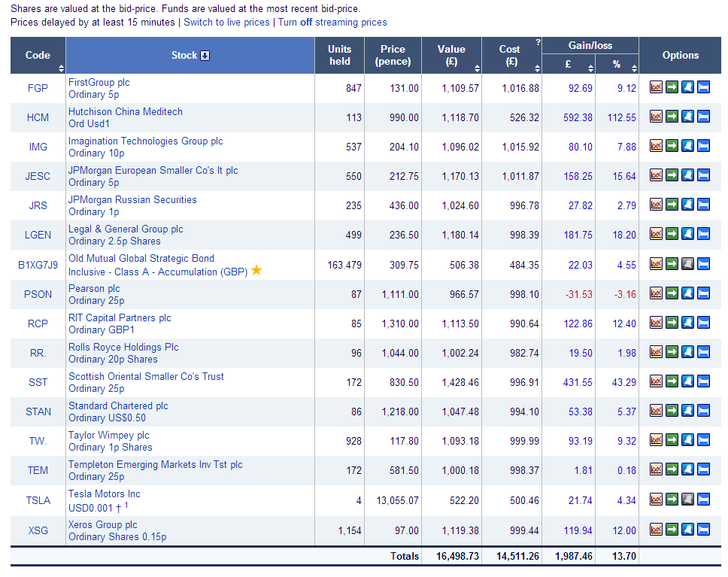Click the blue bed icon for FirstGroup plc
This screenshot has width=728, height=577.
pyautogui.click(x=703, y=87)
